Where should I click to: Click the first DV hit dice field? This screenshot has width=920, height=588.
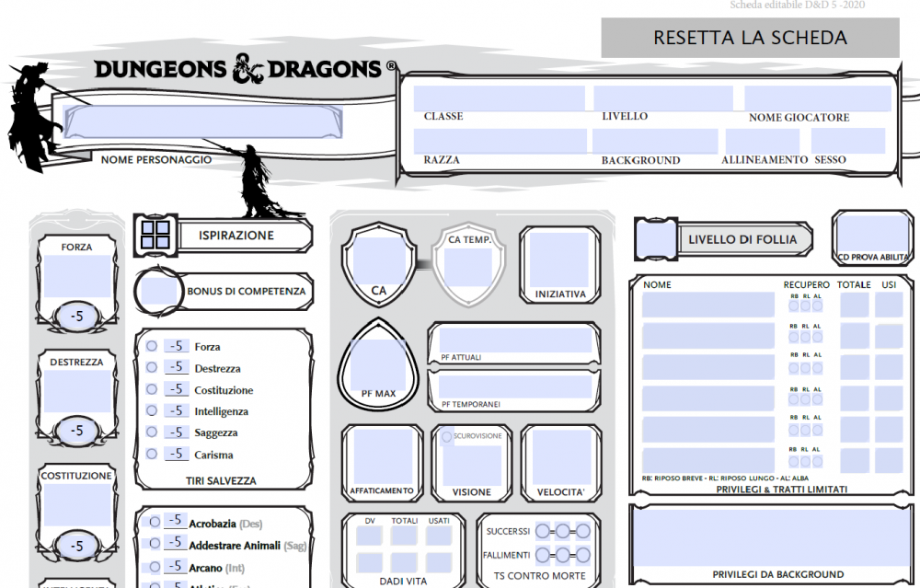pos(369,536)
